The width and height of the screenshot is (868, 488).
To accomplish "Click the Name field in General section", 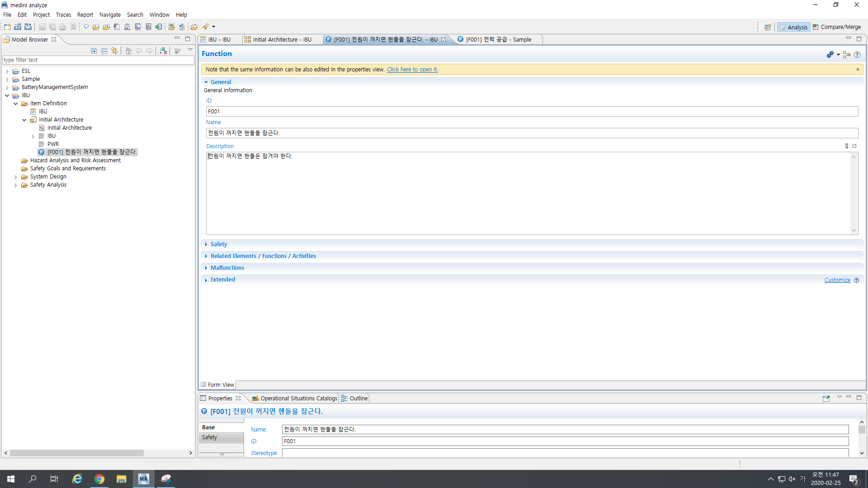I will (x=532, y=133).
